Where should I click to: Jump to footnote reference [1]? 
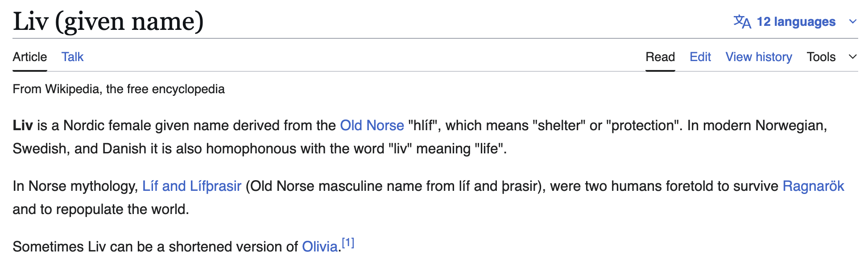pyautogui.click(x=348, y=243)
